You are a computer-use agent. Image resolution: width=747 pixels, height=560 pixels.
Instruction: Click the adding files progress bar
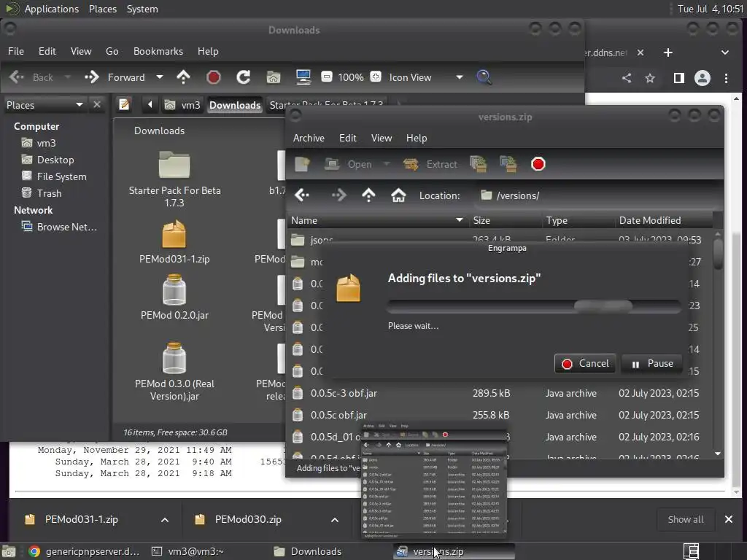coord(534,306)
